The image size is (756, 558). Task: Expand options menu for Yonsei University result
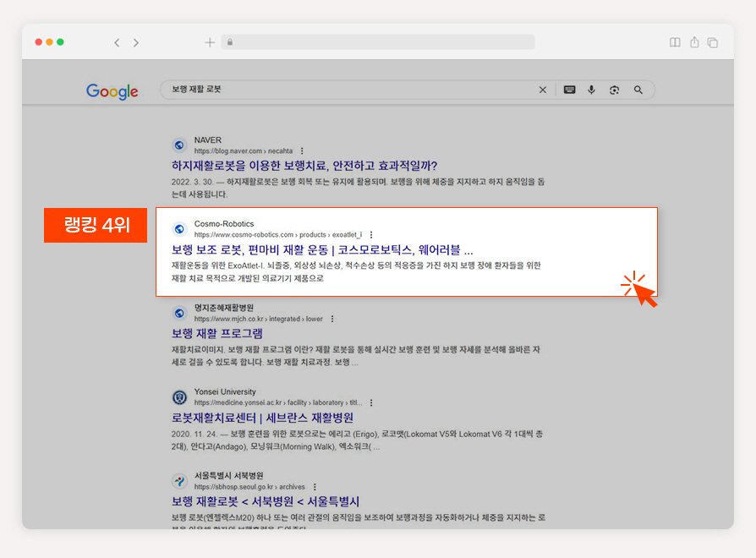(371, 402)
